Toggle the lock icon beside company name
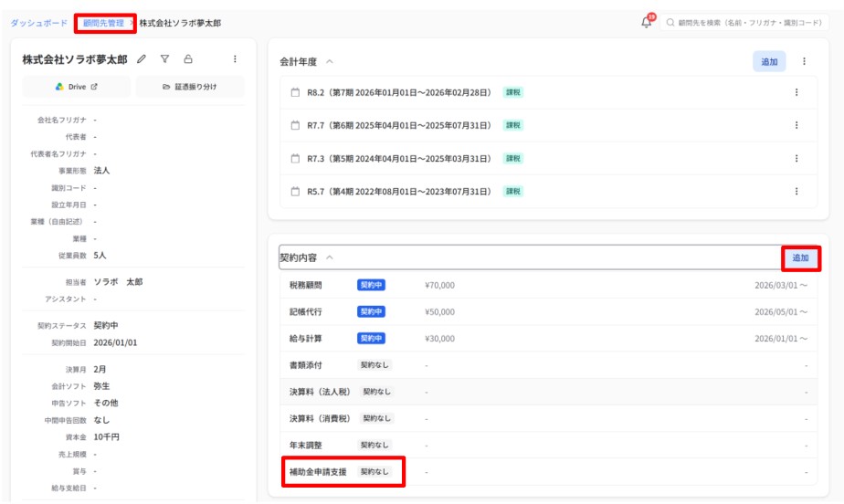 [188, 59]
